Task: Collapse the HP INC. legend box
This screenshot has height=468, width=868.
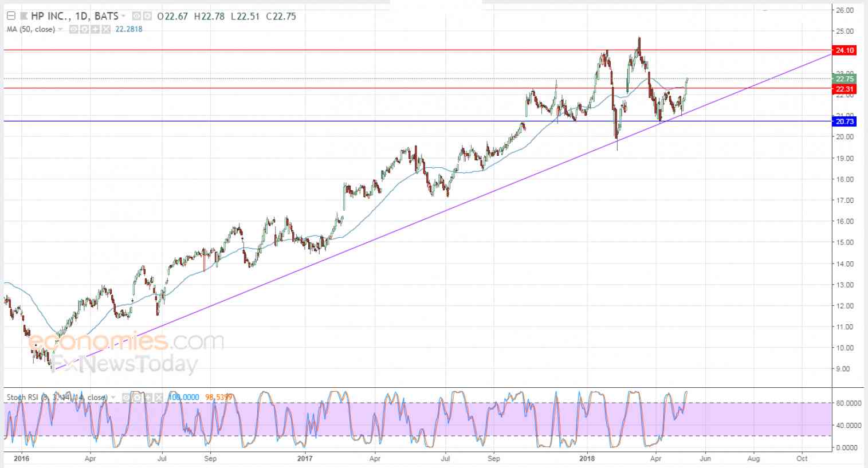Action: (11, 16)
